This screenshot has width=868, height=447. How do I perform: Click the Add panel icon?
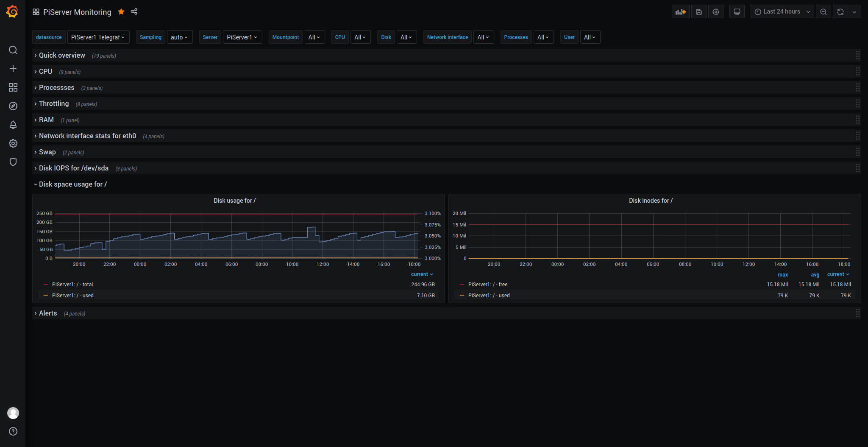click(x=680, y=12)
